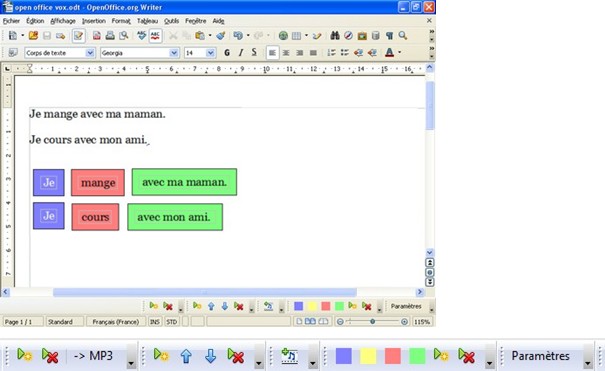Screen dimensions: 605x371
Task: Click the zoom slider in status bar
Action: point(372,322)
